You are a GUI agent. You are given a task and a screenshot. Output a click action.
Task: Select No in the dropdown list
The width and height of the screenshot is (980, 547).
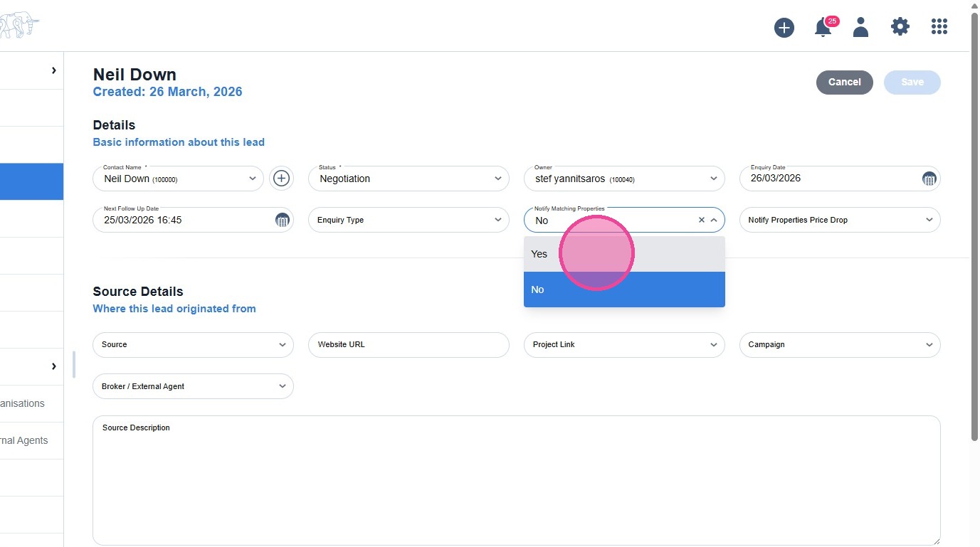[624, 290]
